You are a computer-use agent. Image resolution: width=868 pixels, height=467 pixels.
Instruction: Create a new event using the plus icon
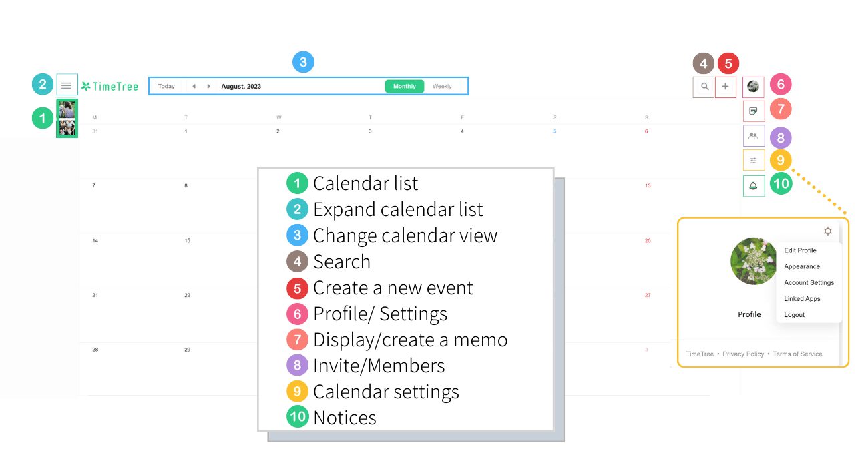coord(726,87)
